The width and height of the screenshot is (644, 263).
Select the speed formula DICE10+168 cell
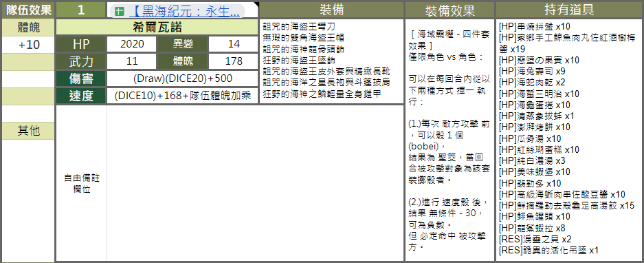pos(183,96)
